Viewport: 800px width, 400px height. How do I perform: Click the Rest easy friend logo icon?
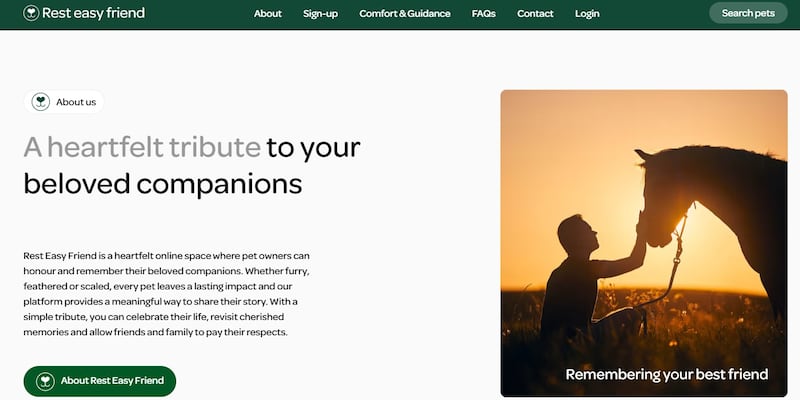pos(32,14)
